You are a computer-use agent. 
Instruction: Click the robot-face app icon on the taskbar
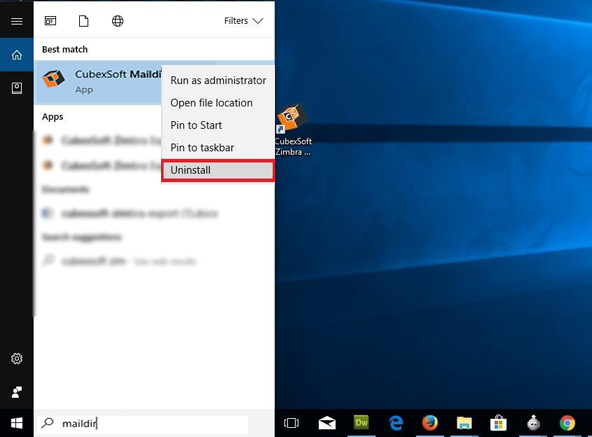click(x=533, y=423)
